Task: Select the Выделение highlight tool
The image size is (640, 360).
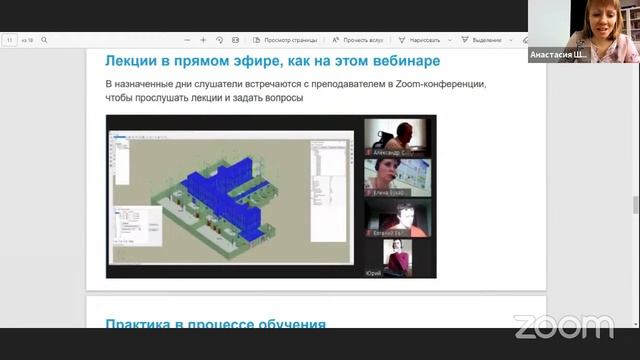Action: click(x=482, y=40)
